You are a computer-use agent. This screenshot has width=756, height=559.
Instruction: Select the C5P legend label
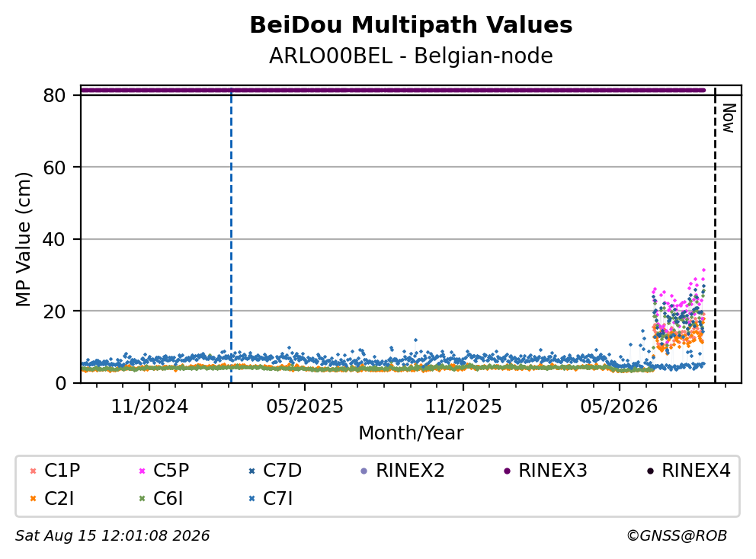(171, 471)
